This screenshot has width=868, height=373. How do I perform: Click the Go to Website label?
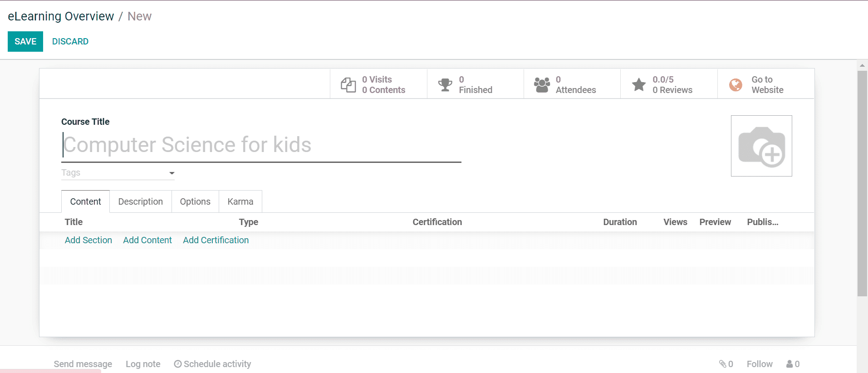coord(767,85)
